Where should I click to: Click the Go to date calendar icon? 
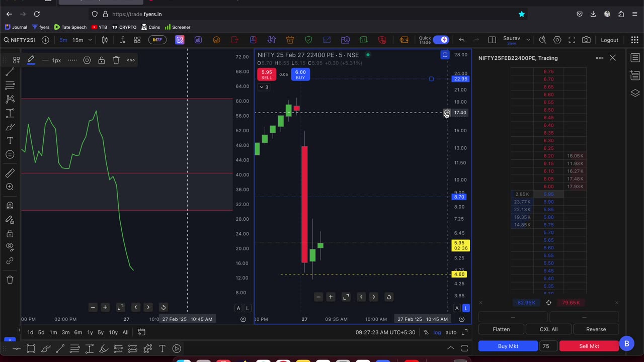click(x=141, y=332)
